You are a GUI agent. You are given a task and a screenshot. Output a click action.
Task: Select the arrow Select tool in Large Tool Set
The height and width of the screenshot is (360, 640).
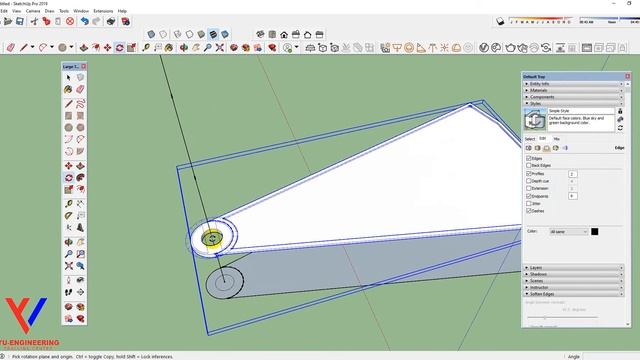(x=69, y=77)
